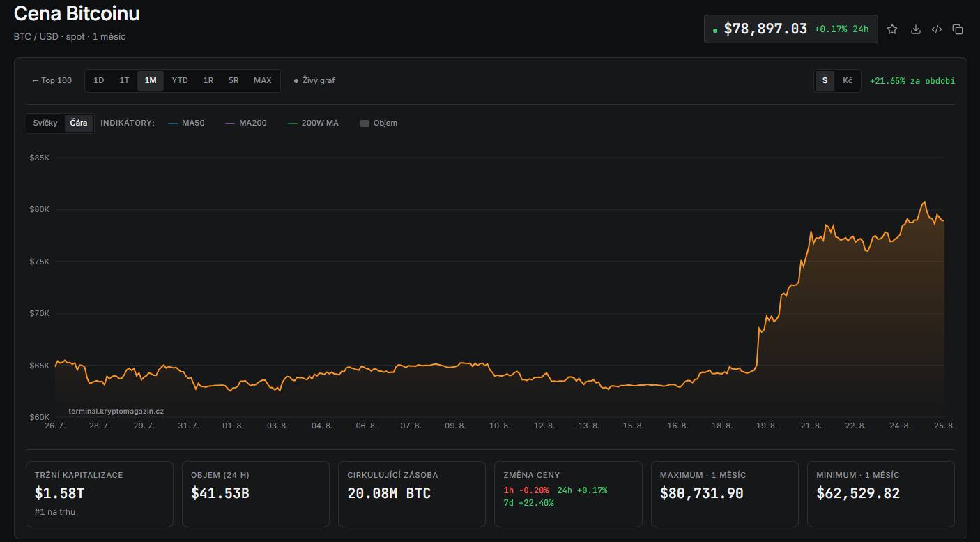Toggle the MA50 indicator
Image resolution: width=980 pixels, height=542 pixels.
(x=186, y=123)
